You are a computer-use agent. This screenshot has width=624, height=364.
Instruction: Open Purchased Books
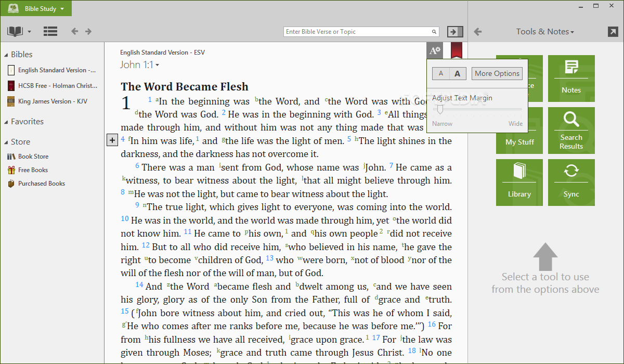pyautogui.click(x=42, y=184)
